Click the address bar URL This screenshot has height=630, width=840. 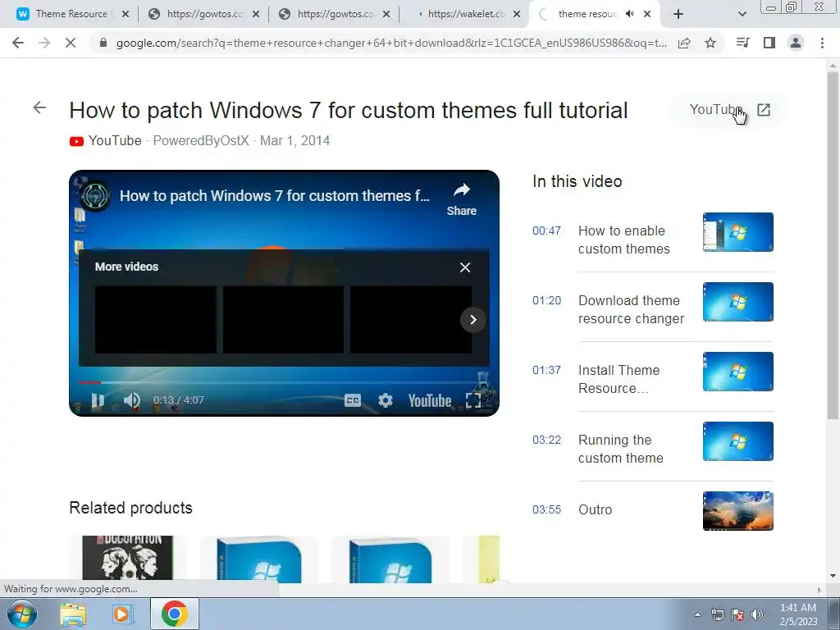coord(391,43)
